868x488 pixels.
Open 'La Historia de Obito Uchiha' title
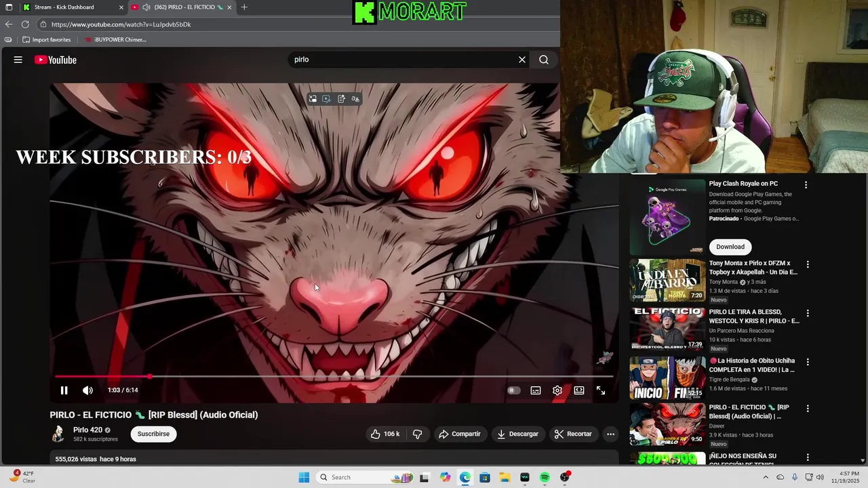(752, 365)
